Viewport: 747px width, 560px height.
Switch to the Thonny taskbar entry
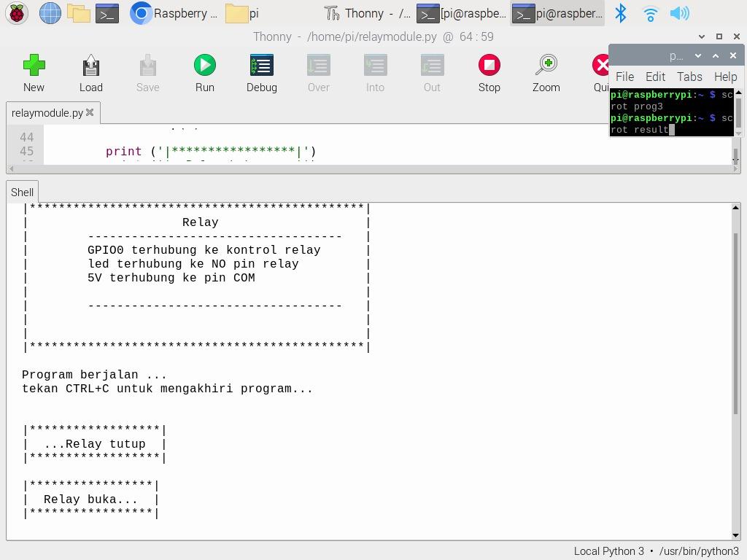click(367, 13)
